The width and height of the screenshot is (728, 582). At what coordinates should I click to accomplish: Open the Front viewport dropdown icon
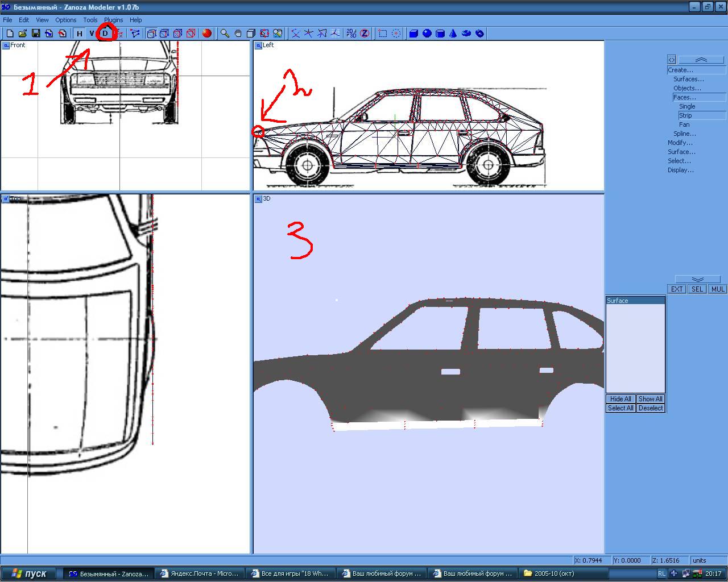tap(6, 45)
